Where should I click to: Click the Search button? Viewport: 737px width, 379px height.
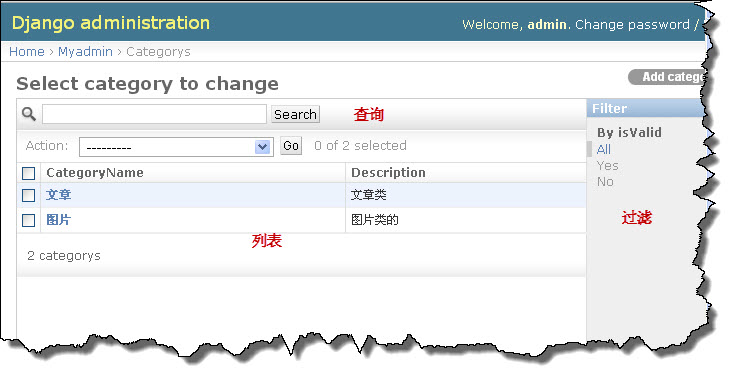(295, 114)
